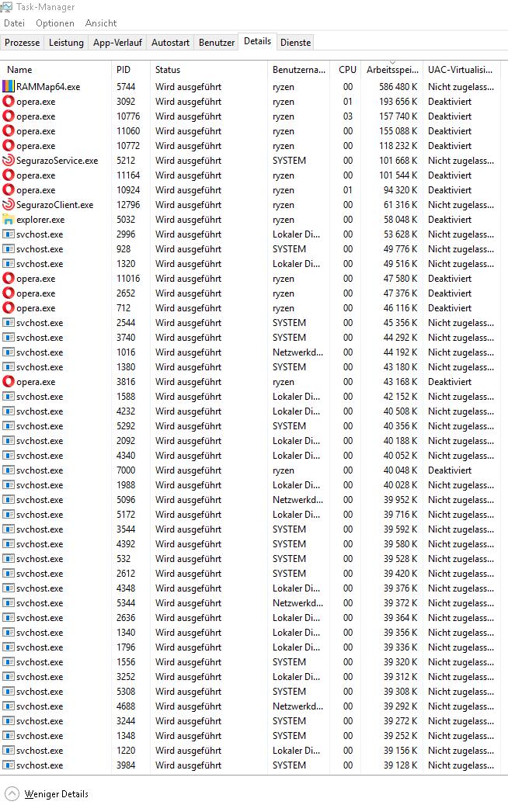
Task: Select the 39 952 K memory value
Action: [401, 500]
